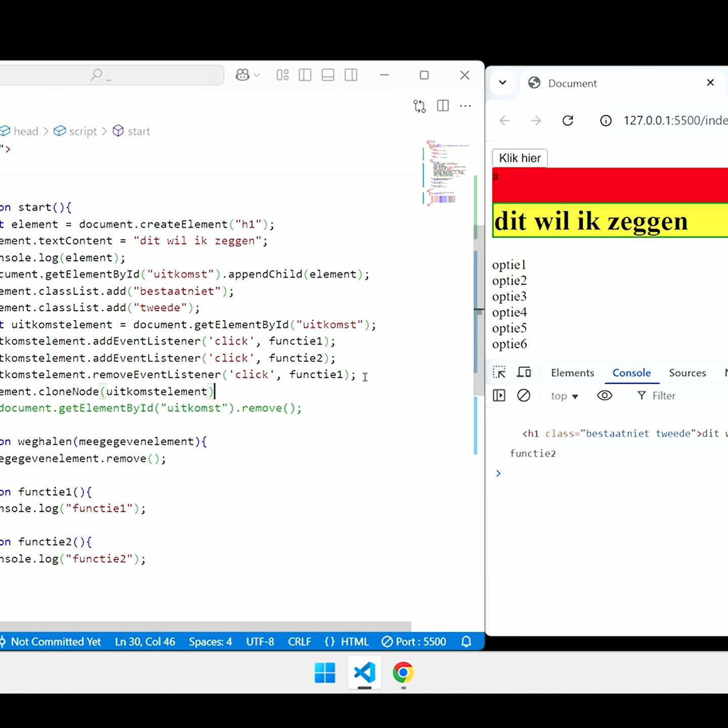The width and height of the screenshot is (728, 728).
Task: Click Port : 5500 in status bar
Action: click(x=414, y=641)
